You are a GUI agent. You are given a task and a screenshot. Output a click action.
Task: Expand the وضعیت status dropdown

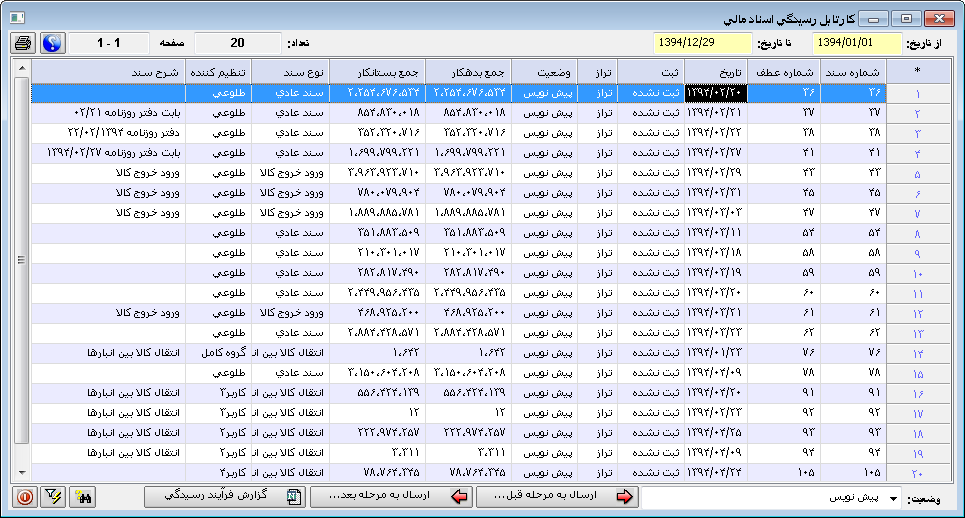tap(893, 497)
